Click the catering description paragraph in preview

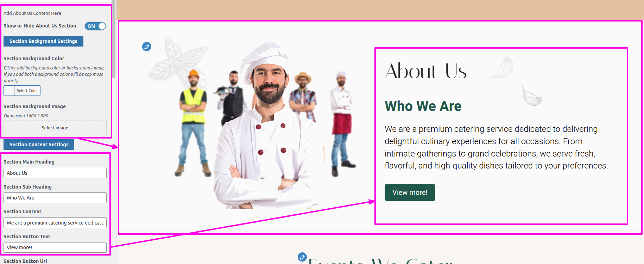coord(496,147)
